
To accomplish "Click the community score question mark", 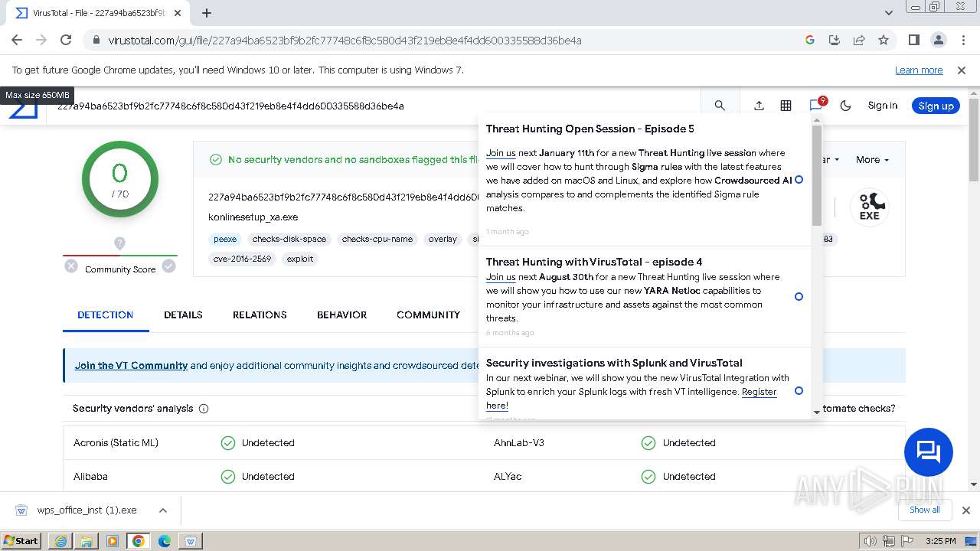I will (x=119, y=243).
